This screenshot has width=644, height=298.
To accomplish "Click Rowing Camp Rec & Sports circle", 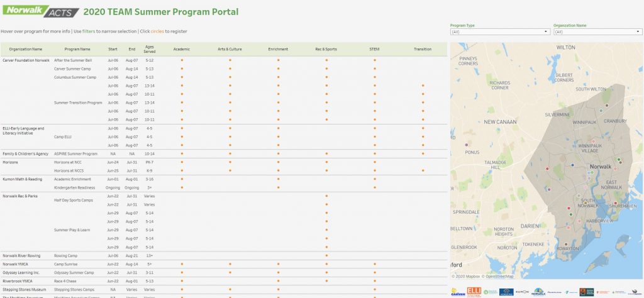I will [x=326, y=255].
